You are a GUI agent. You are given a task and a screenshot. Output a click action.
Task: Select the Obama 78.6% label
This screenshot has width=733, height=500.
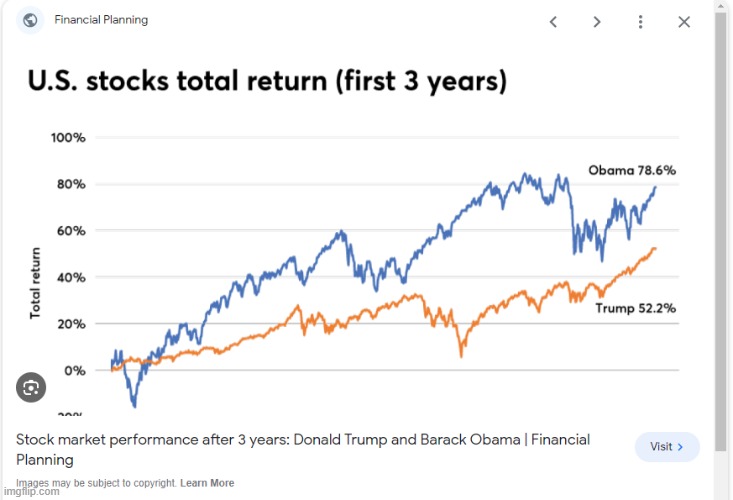[631, 170]
